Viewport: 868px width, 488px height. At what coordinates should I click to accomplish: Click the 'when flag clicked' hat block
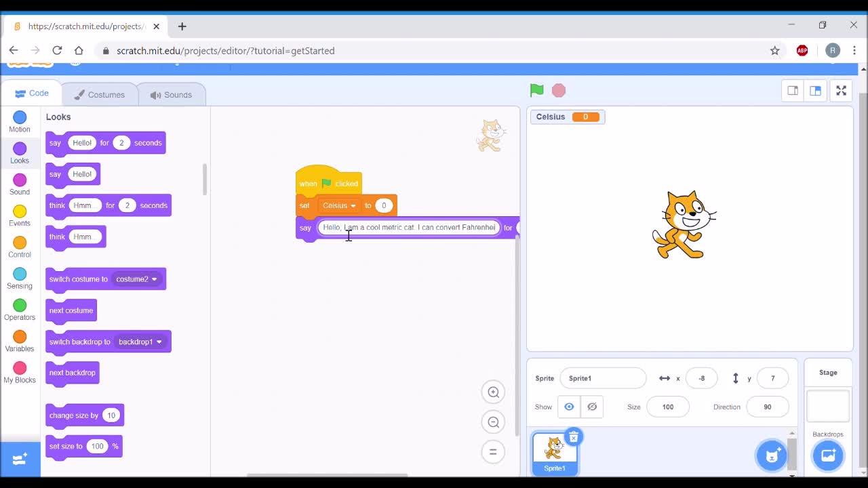pyautogui.click(x=328, y=180)
